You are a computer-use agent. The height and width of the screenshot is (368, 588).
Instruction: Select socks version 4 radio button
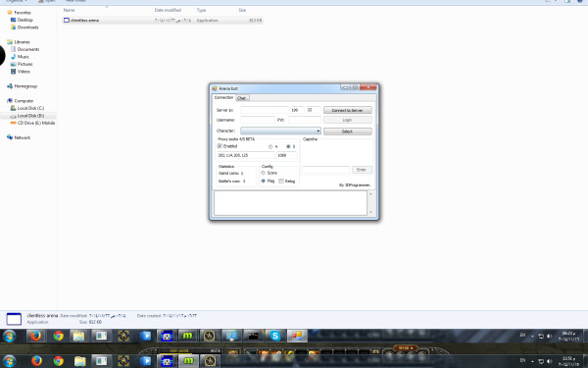(x=270, y=146)
